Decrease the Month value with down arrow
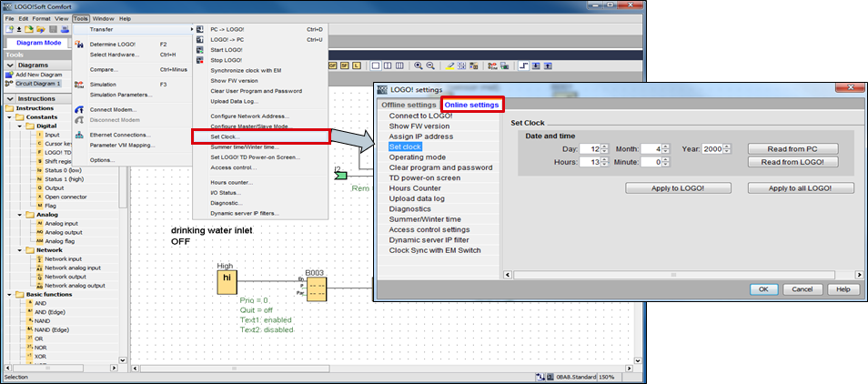Image resolution: width=868 pixels, height=384 pixels. tap(665, 151)
